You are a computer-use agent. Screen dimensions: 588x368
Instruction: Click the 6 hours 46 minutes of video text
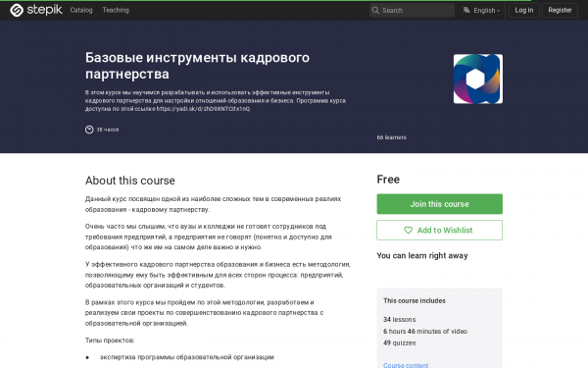(x=425, y=332)
